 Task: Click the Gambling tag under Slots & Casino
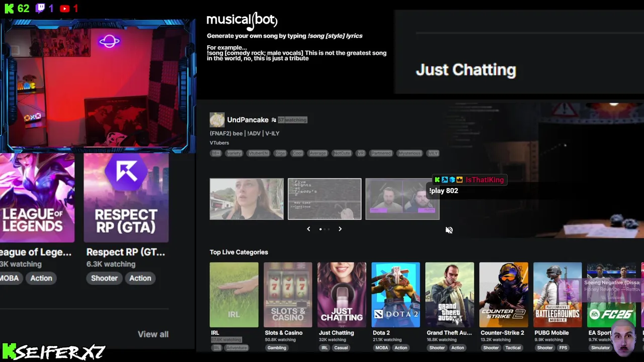point(277,348)
